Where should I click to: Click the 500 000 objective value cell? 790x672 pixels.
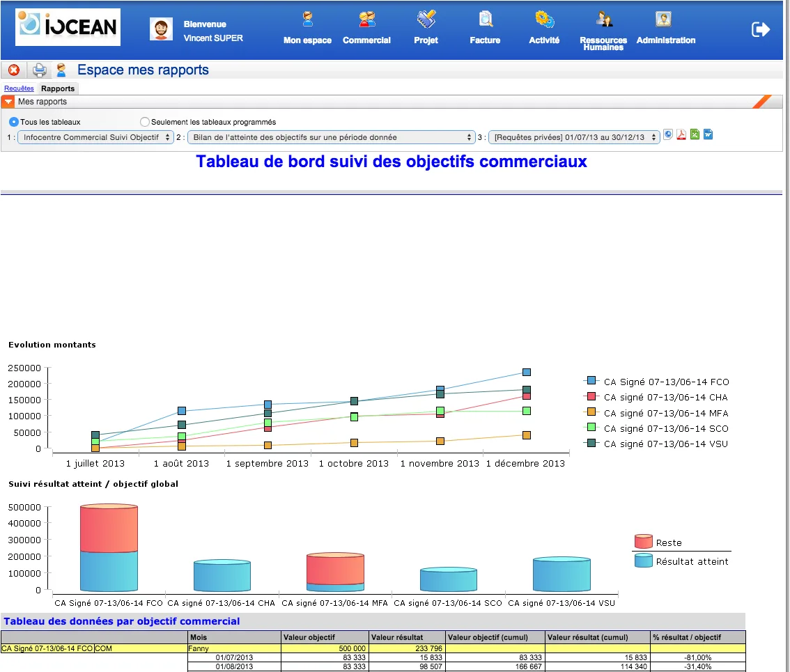[325, 648]
